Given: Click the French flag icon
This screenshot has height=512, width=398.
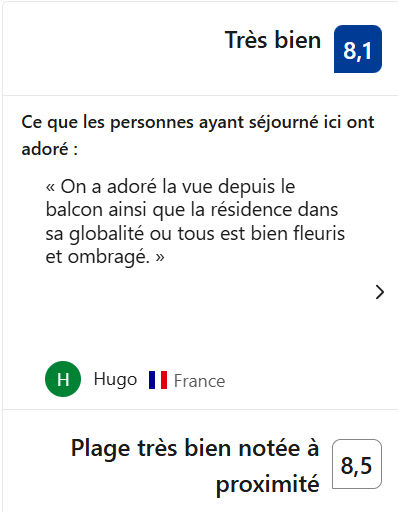Looking at the screenshot, I should (x=158, y=380).
